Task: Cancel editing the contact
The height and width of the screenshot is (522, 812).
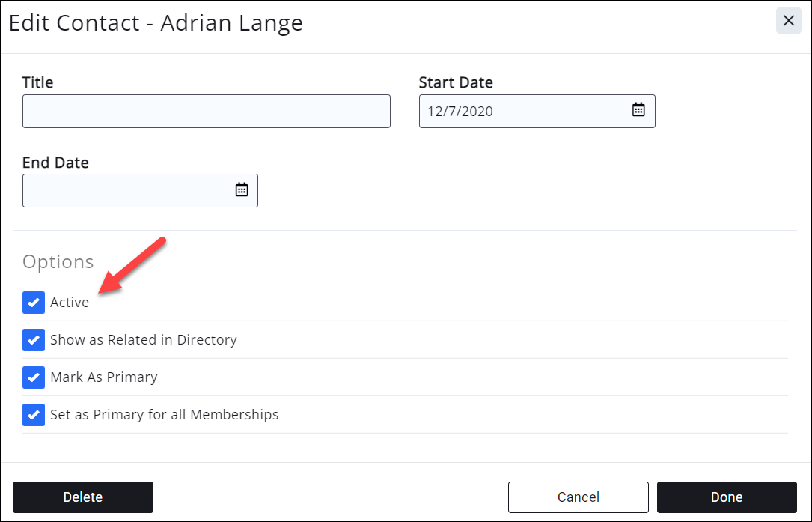Action: [578, 497]
